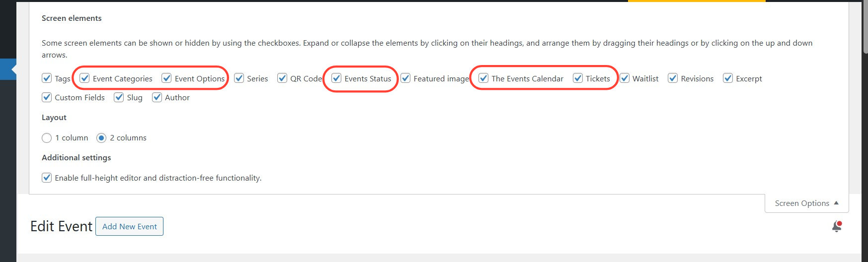Disable the Revisions checkbox
Screen dimensions: 868x262
[x=673, y=78]
